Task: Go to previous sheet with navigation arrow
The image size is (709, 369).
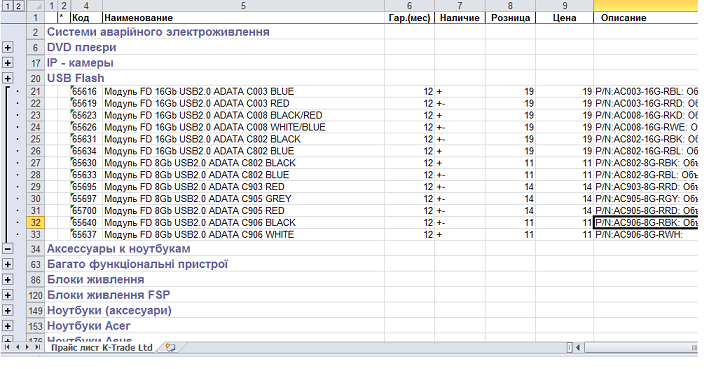Action: coord(18,347)
